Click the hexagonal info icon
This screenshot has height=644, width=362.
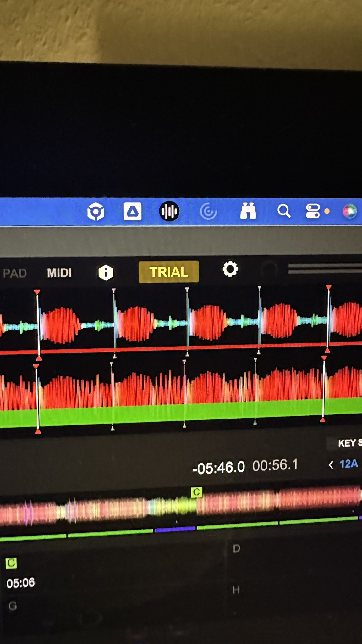click(106, 272)
